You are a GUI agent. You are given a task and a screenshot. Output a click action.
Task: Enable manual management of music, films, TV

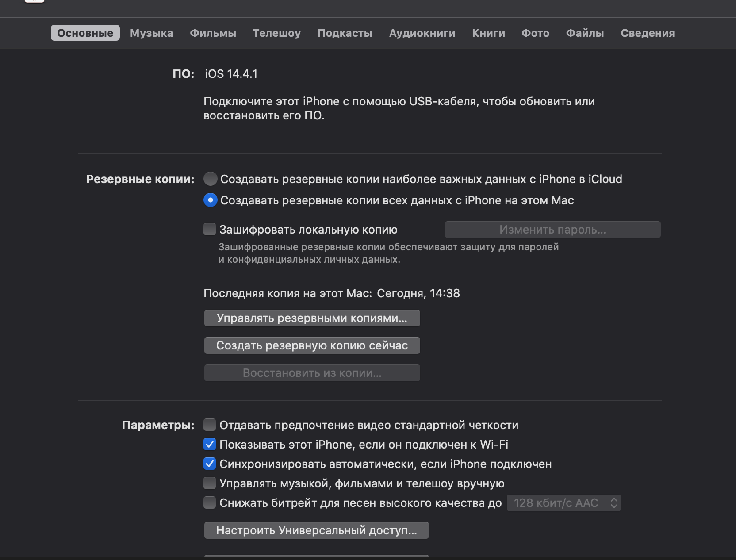210,483
